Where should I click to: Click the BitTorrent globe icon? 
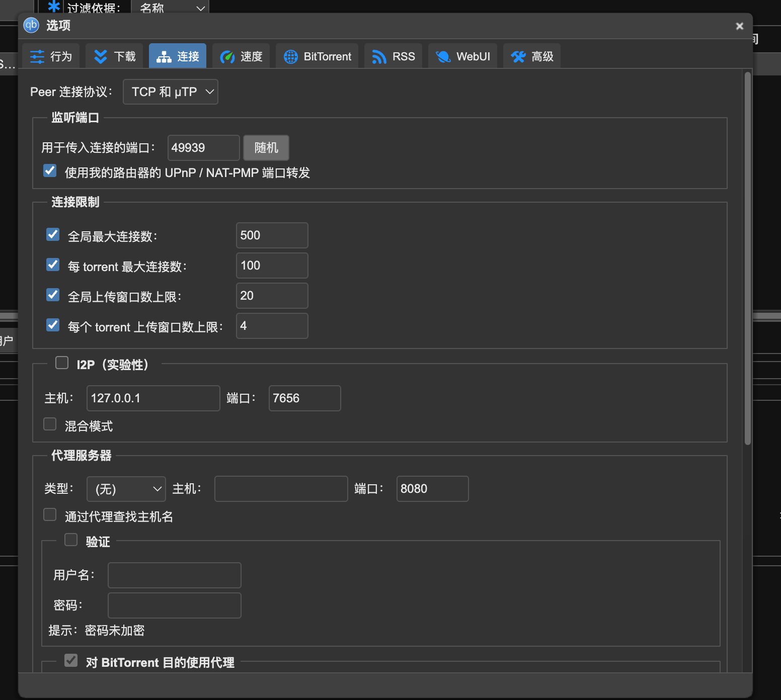tap(291, 56)
